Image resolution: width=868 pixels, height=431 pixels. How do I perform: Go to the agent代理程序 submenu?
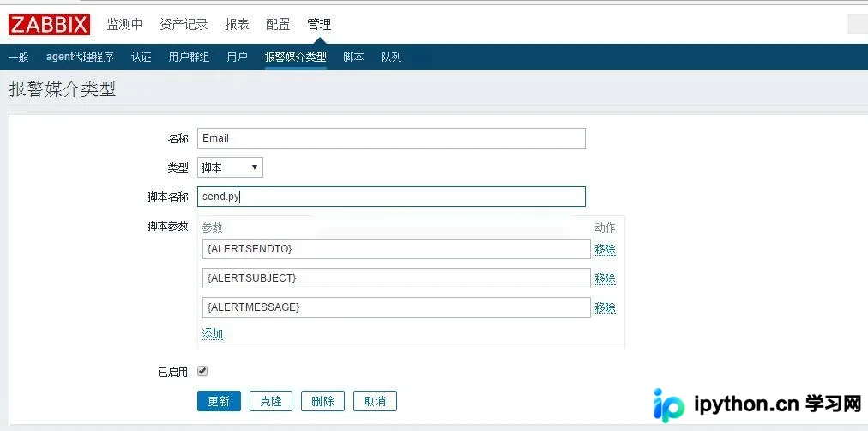pyautogui.click(x=80, y=57)
